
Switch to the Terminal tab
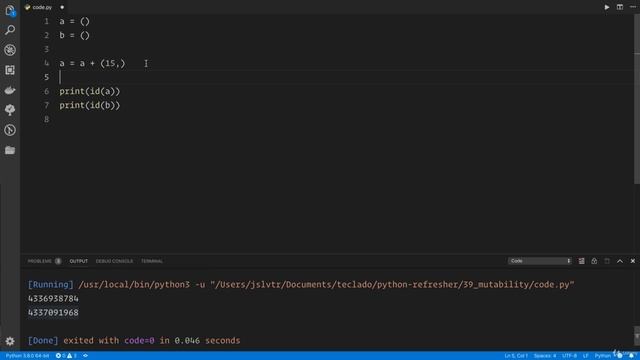tap(152, 261)
